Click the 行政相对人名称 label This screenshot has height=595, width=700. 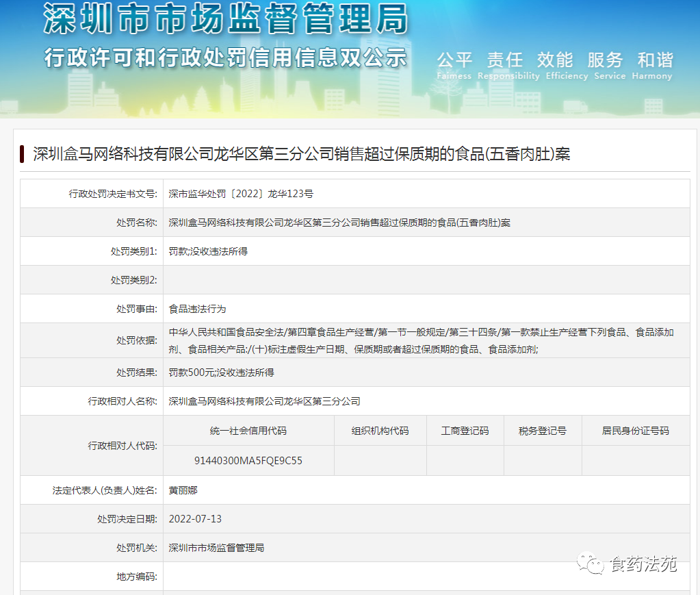tap(122, 401)
